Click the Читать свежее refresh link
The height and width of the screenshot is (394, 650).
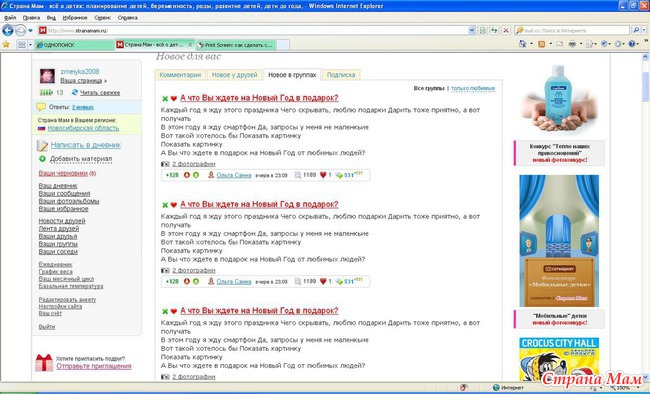coord(100,92)
